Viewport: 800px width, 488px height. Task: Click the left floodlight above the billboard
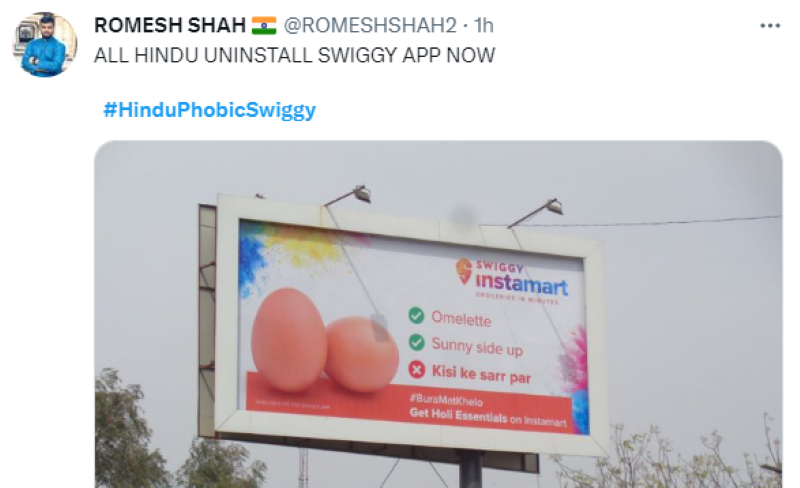point(361,194)
